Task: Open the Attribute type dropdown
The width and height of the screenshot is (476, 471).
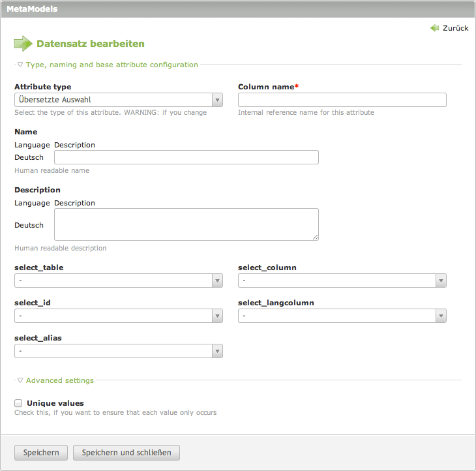Action: coord(119,100)
